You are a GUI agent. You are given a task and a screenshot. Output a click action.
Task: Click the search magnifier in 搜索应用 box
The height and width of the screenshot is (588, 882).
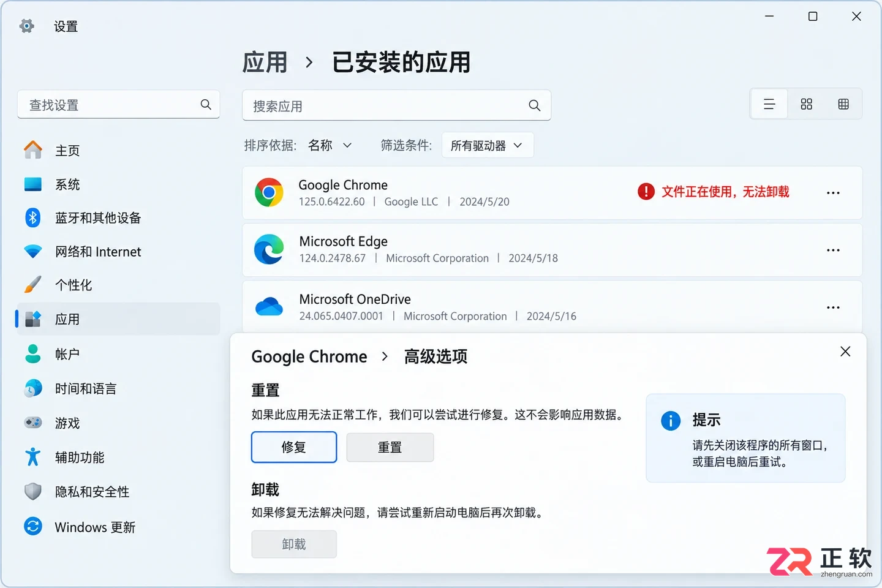(535, 105)
